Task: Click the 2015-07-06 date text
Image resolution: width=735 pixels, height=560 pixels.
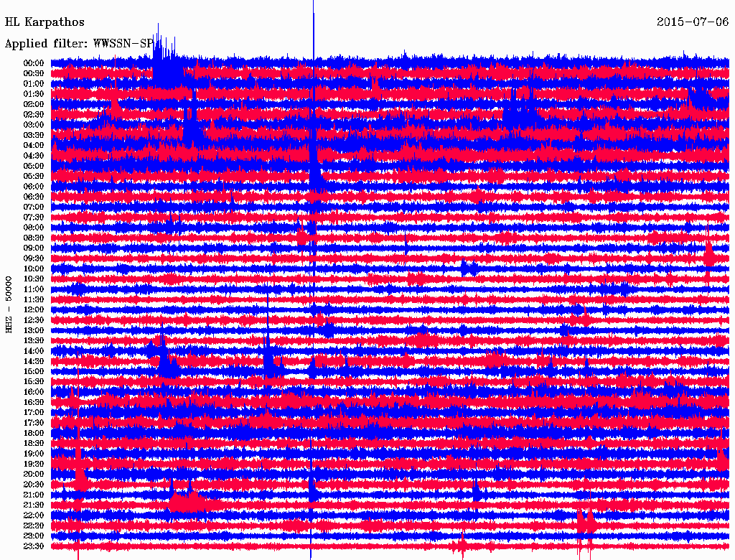Action: [692, 22]
